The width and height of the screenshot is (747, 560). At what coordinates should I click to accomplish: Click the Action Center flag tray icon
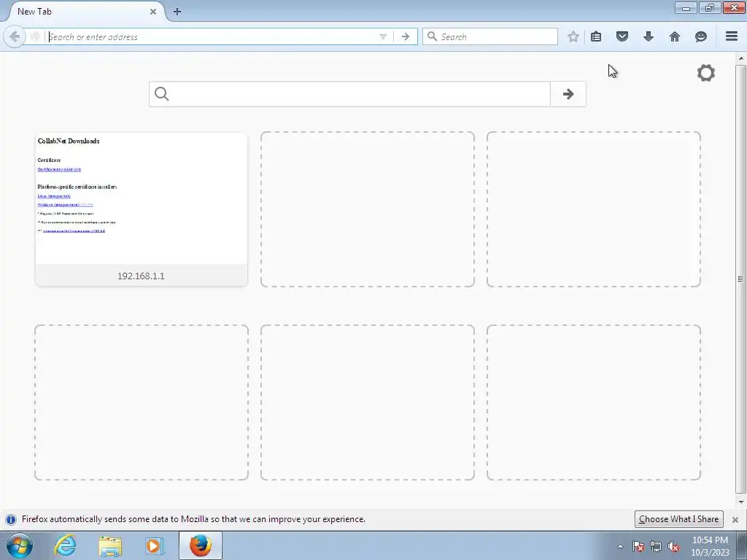pos(638,546)
